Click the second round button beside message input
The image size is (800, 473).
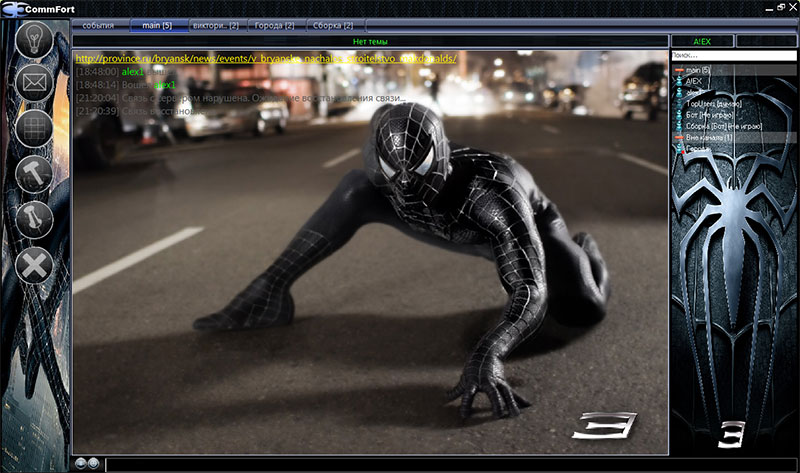[x=92, y=463]
